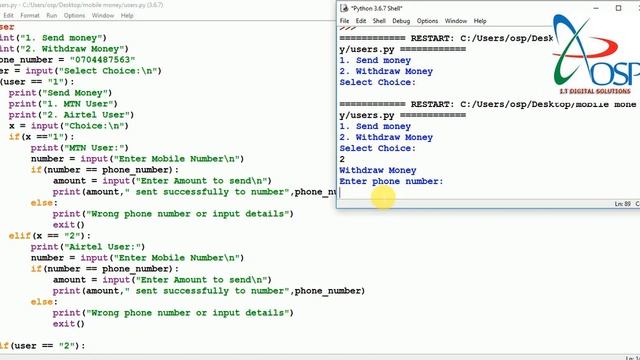Open the Help menu in the Python Shell

pos(480,21)
